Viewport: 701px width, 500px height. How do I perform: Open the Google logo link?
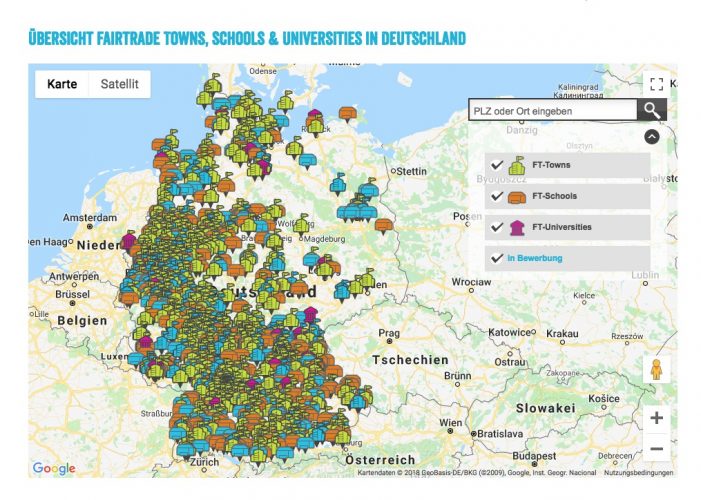54,468
